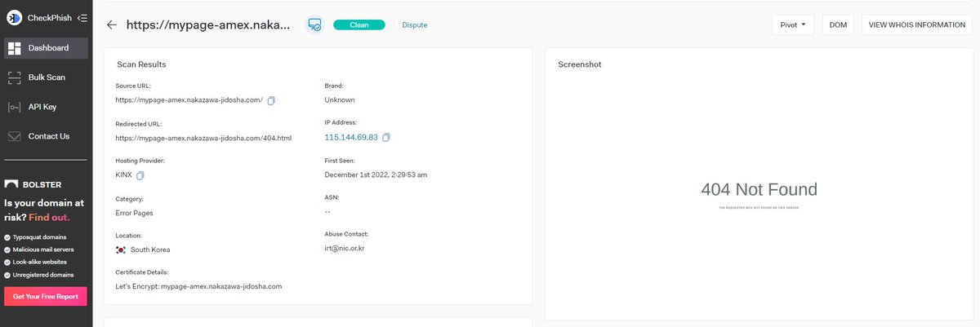
Task: Click the Scan Results heading
Action: (x=142, y=64)
